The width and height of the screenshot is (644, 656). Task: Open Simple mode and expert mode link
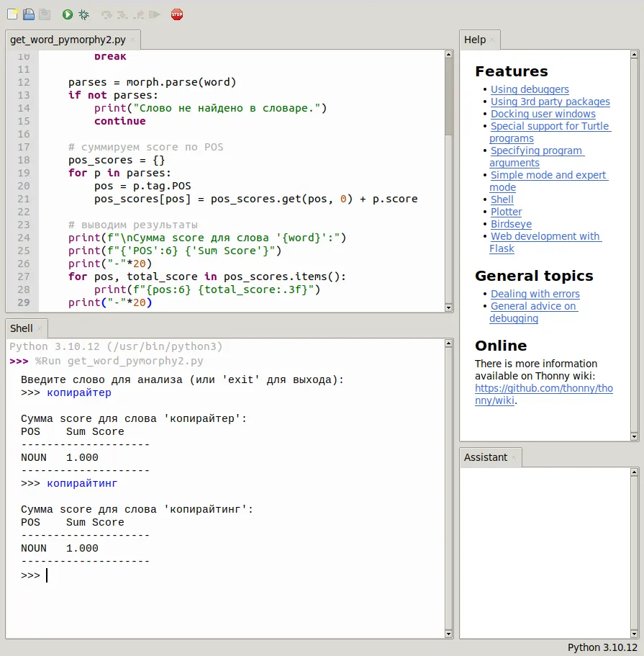[x=548, y=181]
